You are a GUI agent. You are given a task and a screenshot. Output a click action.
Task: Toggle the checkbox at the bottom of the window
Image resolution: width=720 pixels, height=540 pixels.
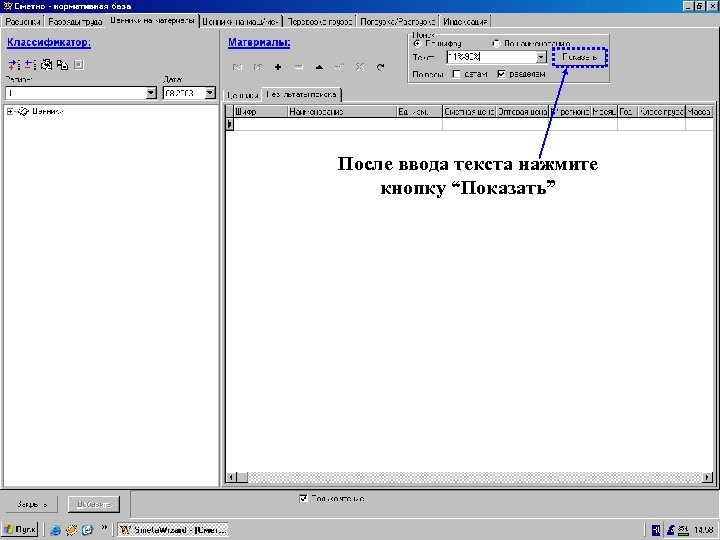coord(303,498)
